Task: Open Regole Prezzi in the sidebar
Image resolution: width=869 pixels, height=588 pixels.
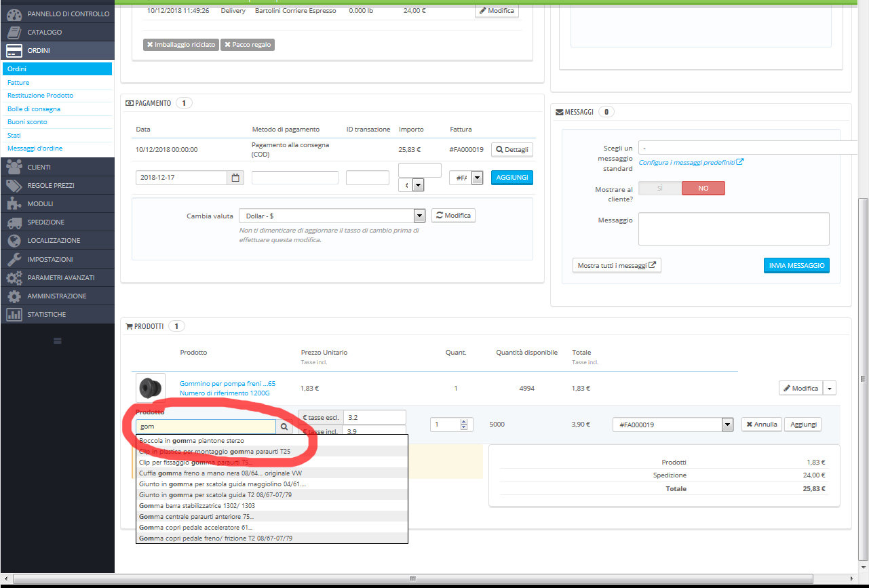Action: (x=58, y=185)
